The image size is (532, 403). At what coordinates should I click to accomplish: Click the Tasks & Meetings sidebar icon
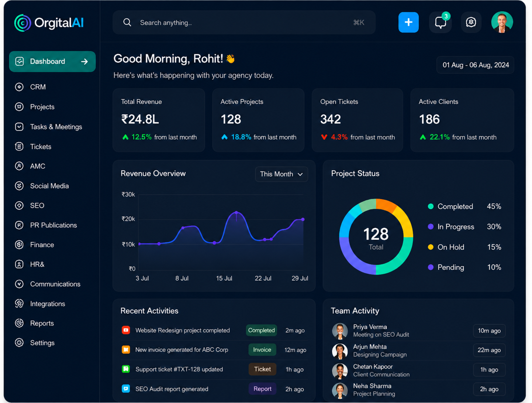[19, 127]
